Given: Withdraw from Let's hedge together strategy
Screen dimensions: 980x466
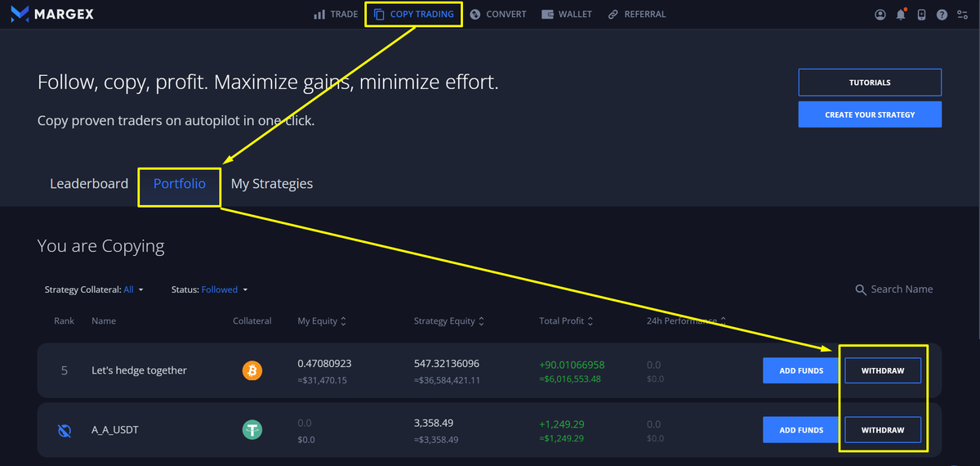Looking at the screenshot, I should pyautogui.click(x=882, y=370).
